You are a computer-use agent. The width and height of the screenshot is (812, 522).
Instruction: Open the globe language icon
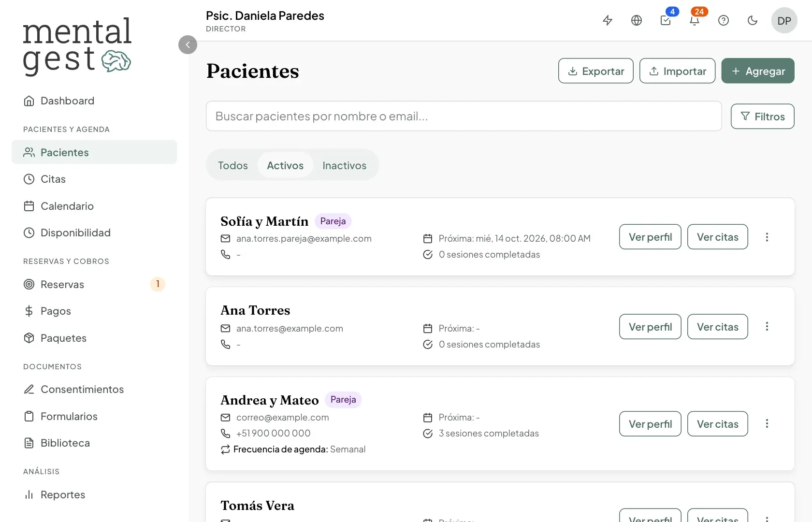[x=637, y=20]
